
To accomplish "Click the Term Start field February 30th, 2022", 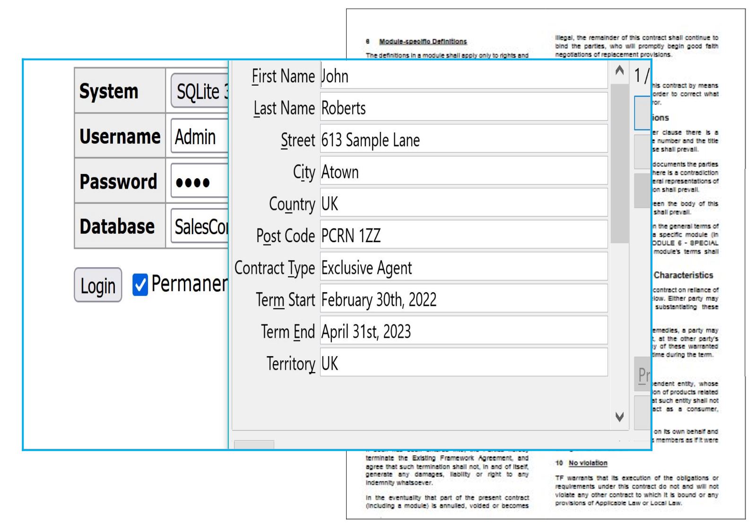I will [x=464, y=298].
